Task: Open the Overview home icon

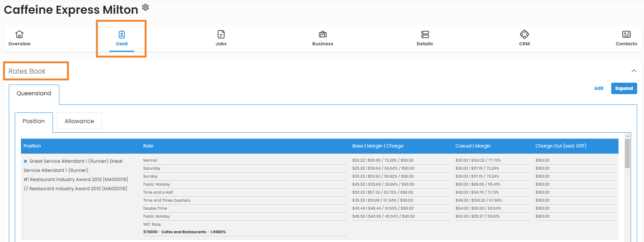Action: tap(19, 34)
